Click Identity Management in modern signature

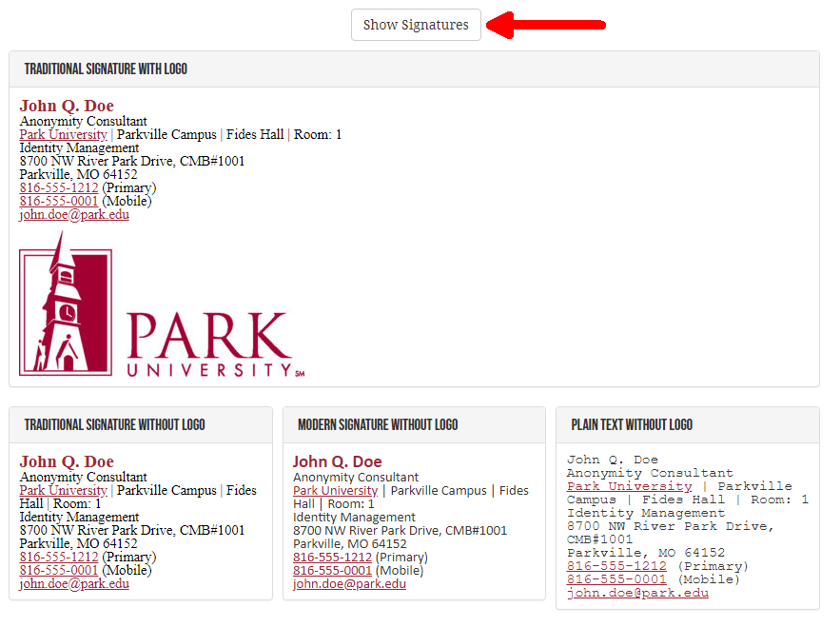(x=354, y=518)
